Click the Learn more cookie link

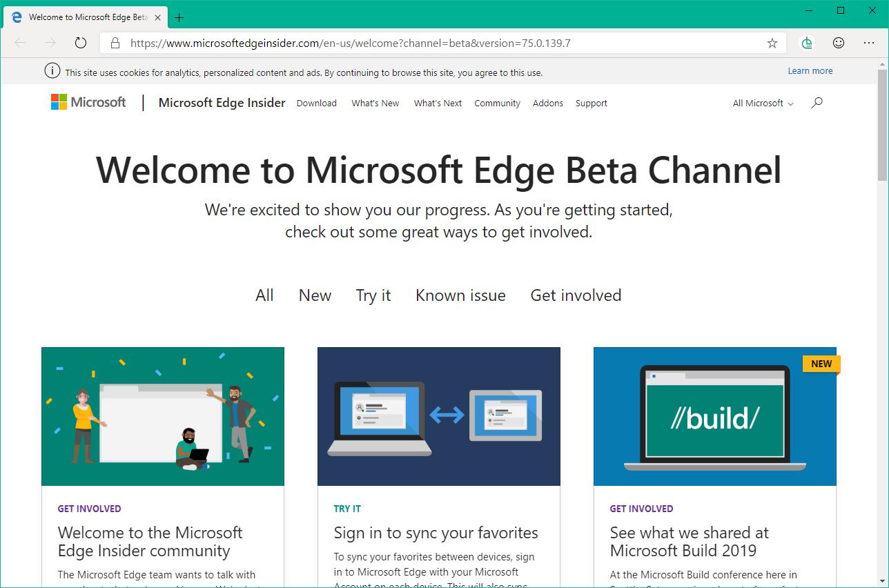[x=810, y=70]
